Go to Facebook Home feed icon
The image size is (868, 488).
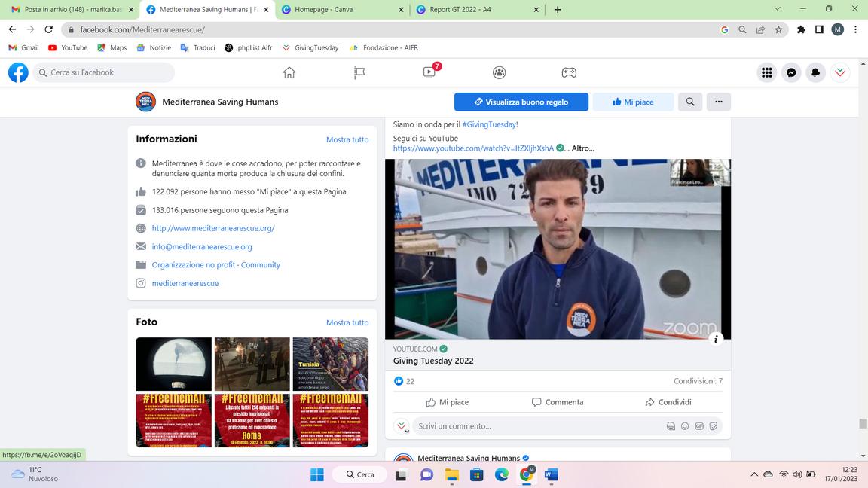pyautogui.click(x=289, y=72)
